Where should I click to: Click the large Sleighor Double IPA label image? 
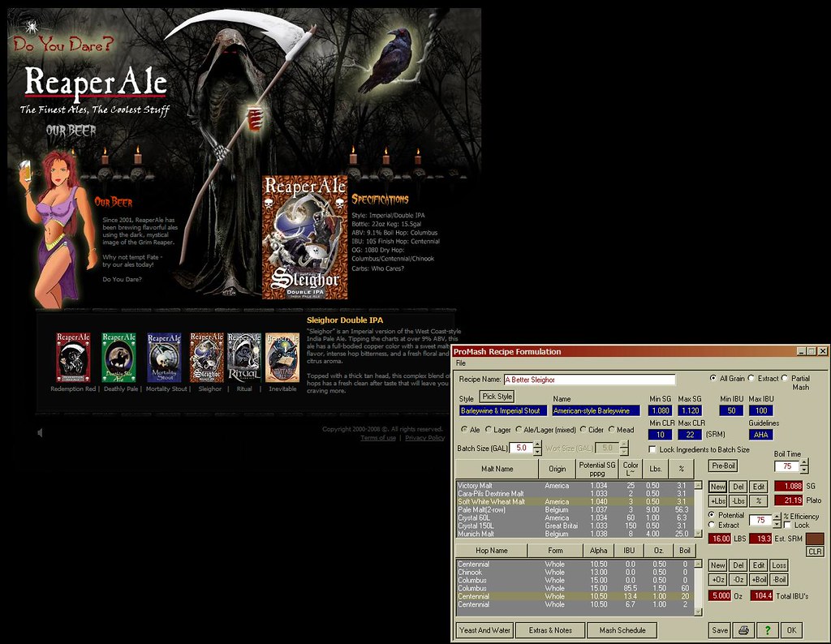tap(305, 238)
